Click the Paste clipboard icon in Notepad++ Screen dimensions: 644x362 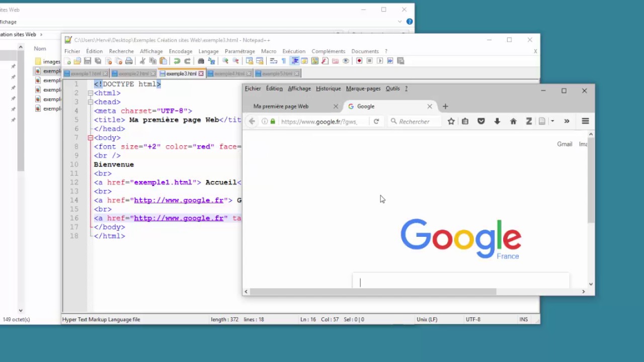(163, 61)
